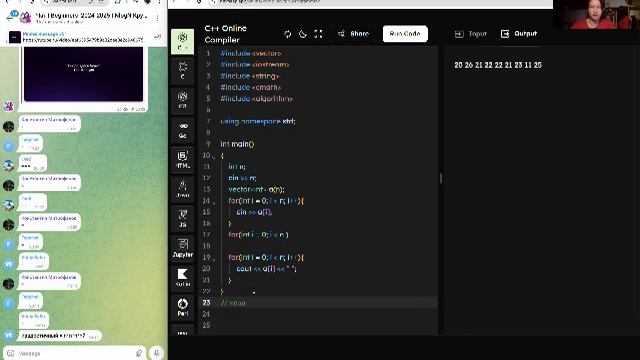Choose the Perl compiler icon
This screenshot has height=360, width=640.
[182, 307]
